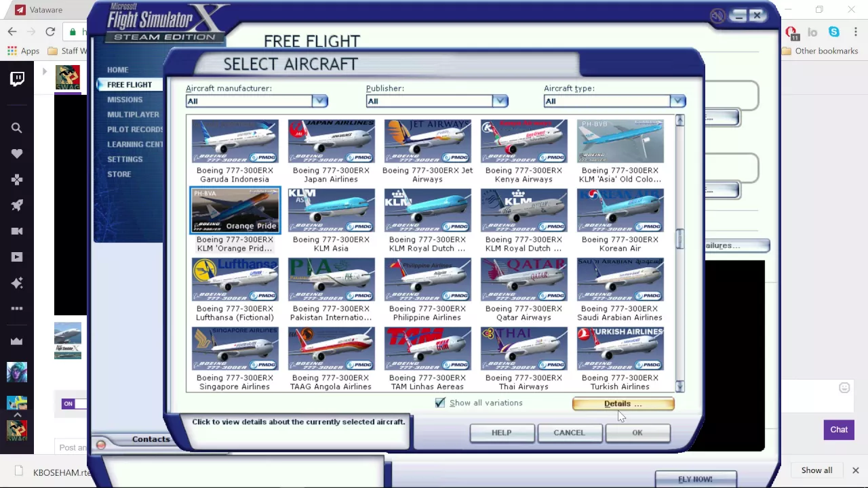Image resolution: width=868 pixels, height=488 pixels.
Task: Cancel the aircraft selection
Action: 569,432
